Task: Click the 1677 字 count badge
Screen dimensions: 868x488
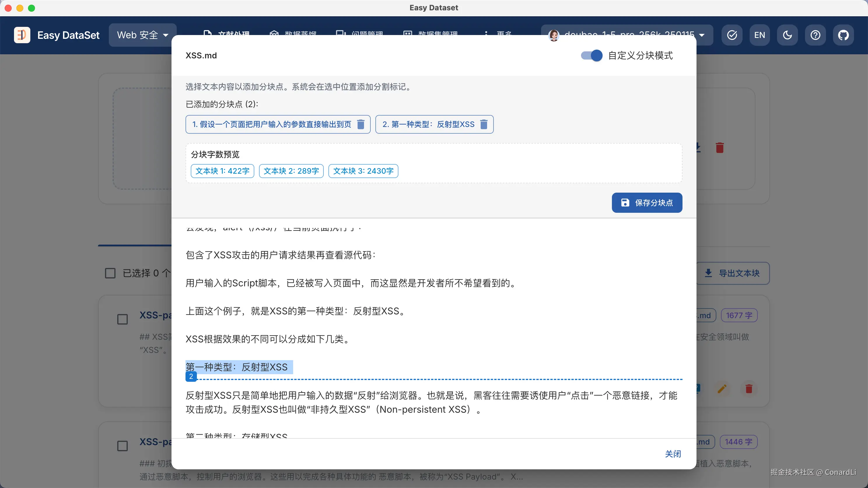Action: (739, 315)
